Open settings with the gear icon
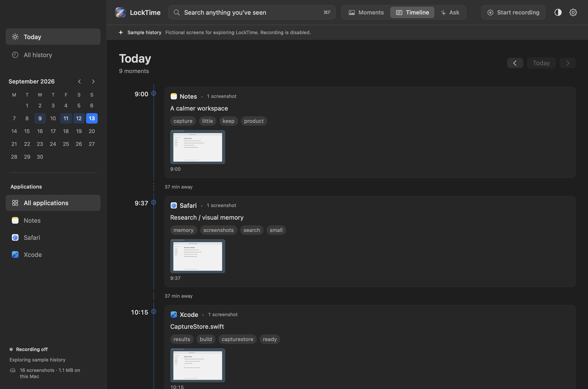588x389 pixels. 573,12
